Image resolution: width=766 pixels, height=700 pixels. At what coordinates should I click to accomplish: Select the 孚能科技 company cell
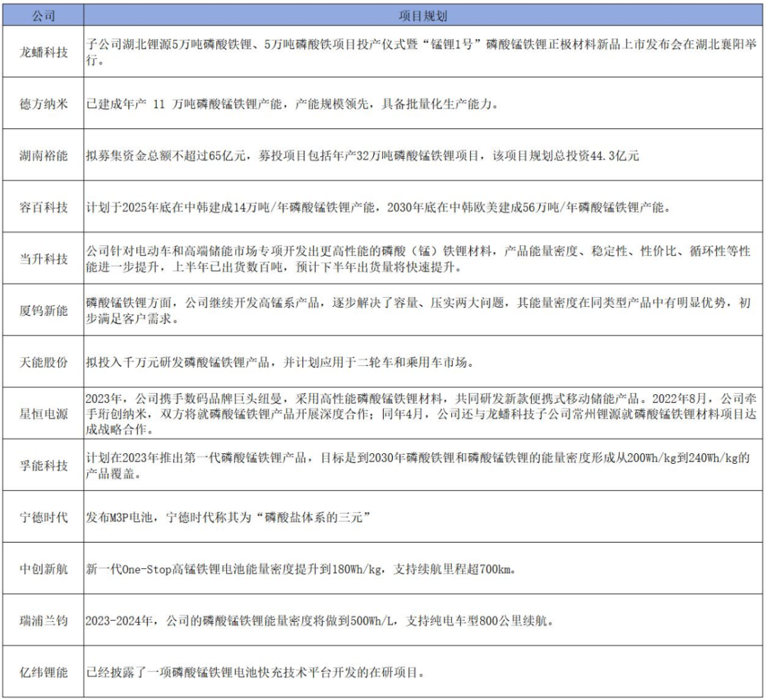(x=43, y=465)
